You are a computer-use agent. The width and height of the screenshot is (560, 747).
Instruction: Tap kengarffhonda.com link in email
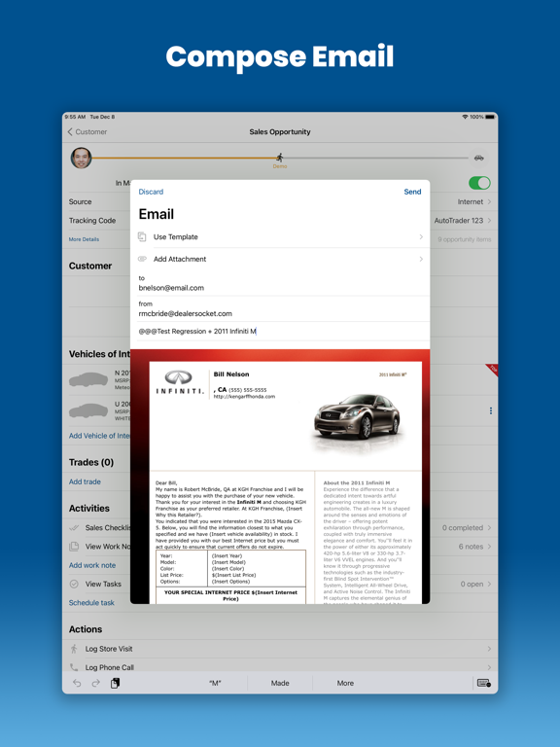click(244, 397)
